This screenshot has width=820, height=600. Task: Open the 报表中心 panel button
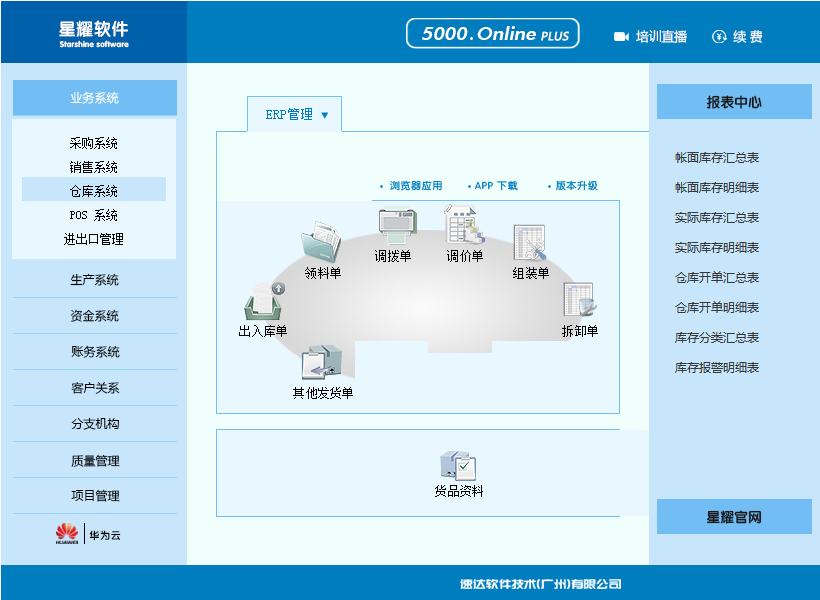coord(734,102)
